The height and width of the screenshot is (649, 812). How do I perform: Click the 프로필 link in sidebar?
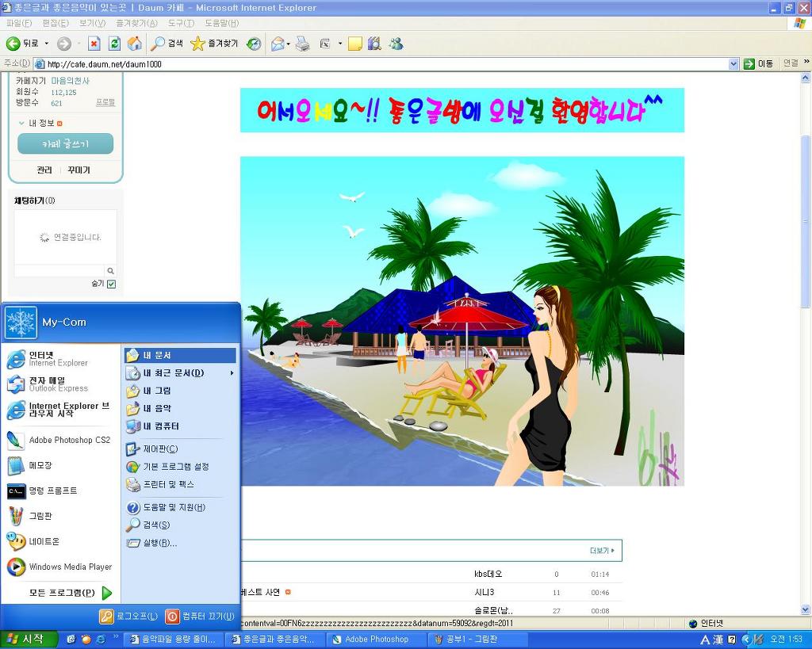click(x=105, y=102)
